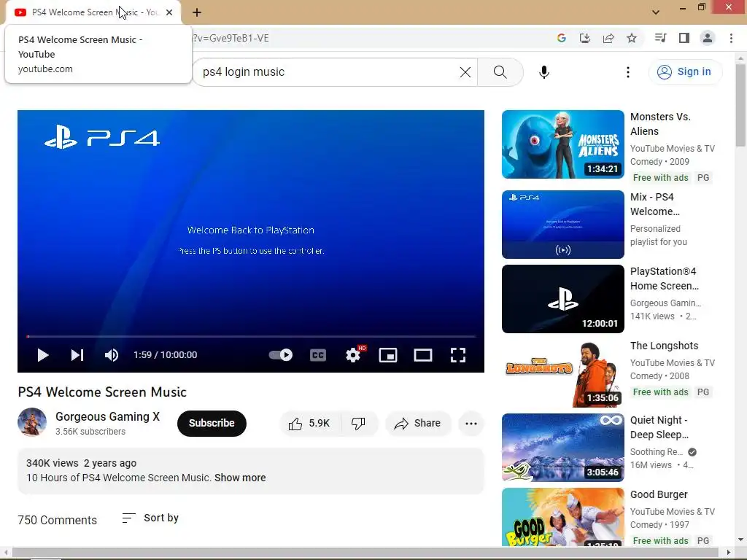Click Sign in button
The image size is (747, 560).
tap(685, 72)
